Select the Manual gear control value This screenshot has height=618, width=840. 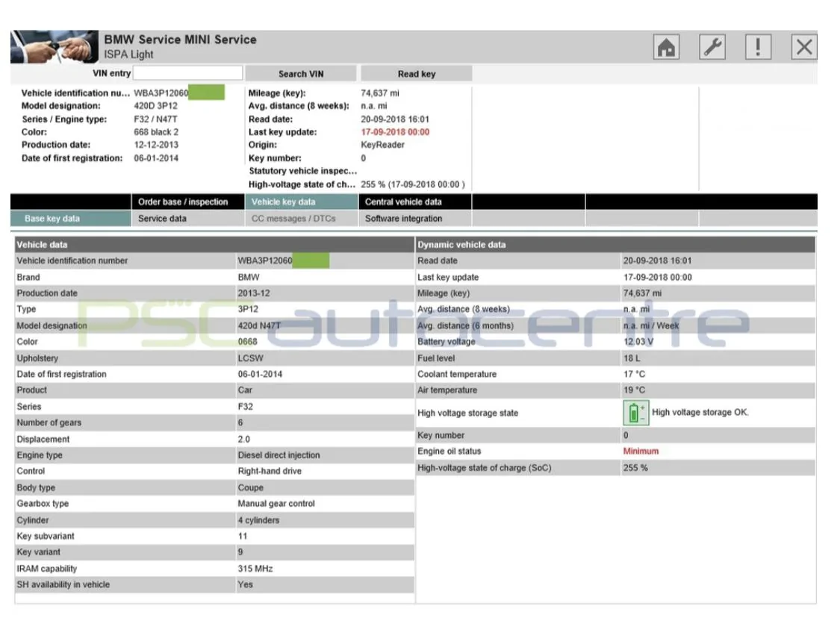click(x=276, y=504)
